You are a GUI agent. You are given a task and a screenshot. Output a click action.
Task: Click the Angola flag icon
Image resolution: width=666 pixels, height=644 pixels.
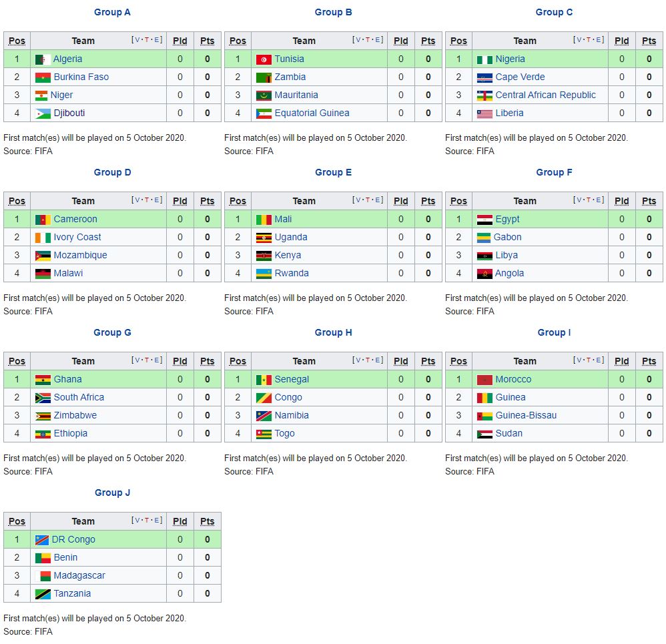pos(484,274)
